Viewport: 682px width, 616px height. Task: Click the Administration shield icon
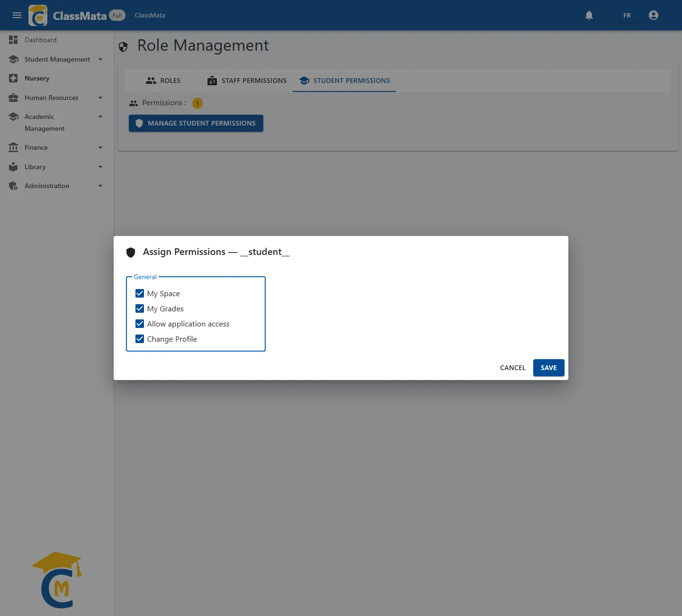[x=13, y=186]
